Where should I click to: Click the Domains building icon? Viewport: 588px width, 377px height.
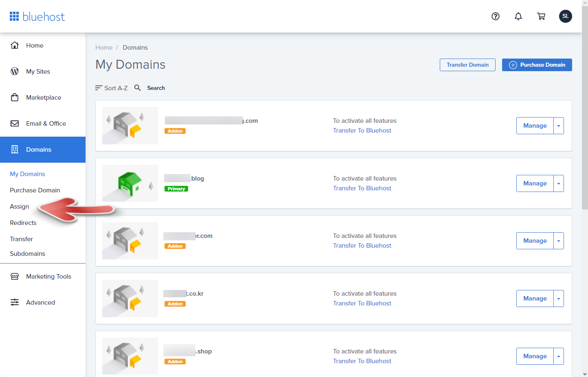15,149
